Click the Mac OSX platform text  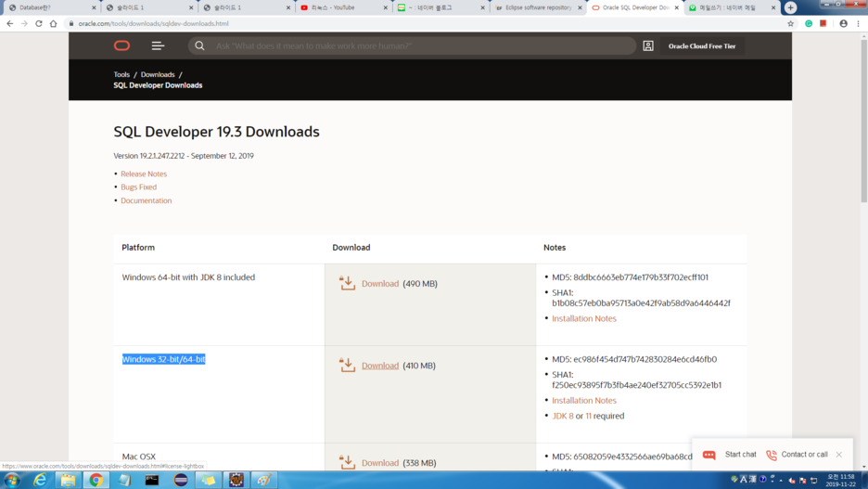point(138,457)
